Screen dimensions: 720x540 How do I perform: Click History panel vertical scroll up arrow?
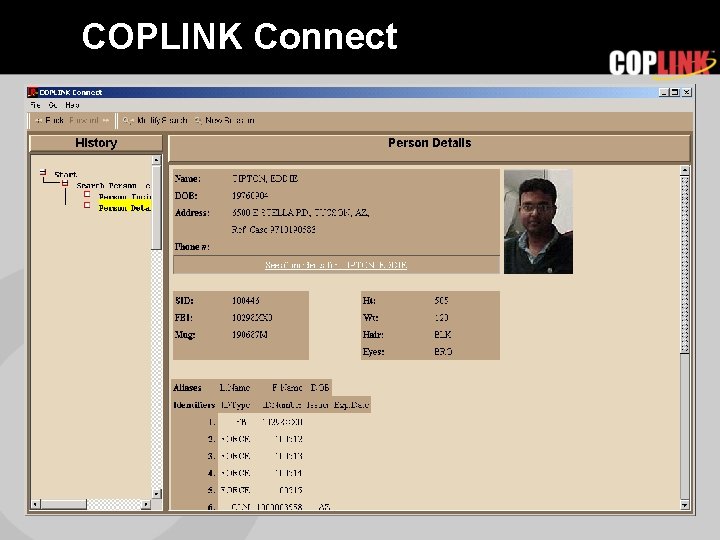[x=156, y=160]
